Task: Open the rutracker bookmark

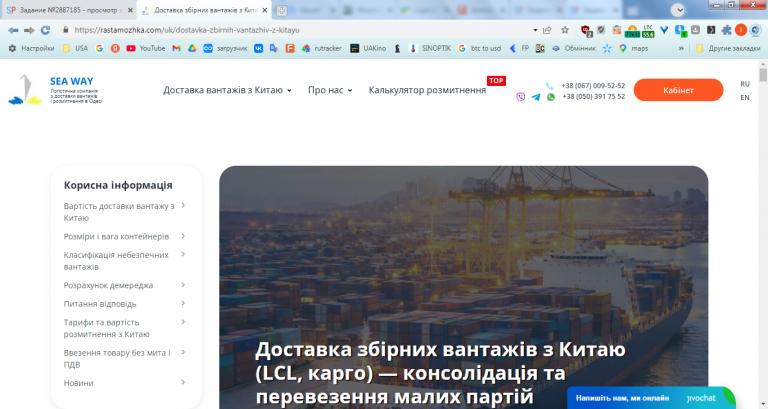Action: click(321, 48)
